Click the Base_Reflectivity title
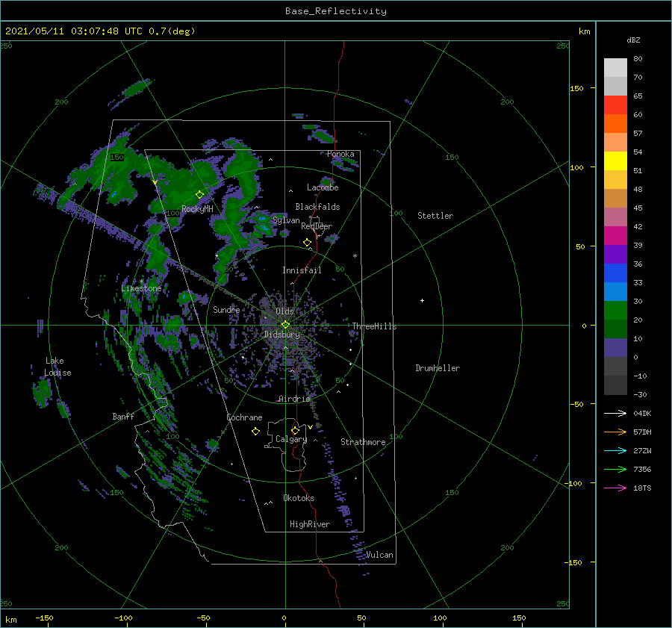 pyautogui.click(x=336, y=11)
